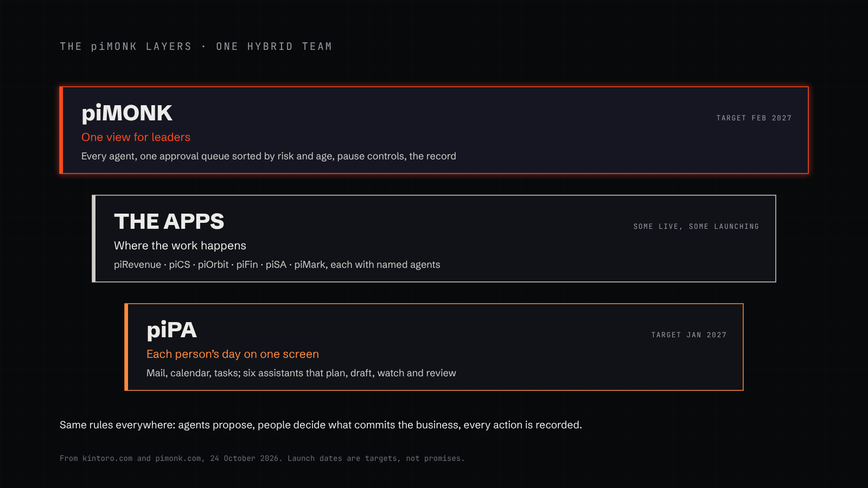Click the THE APPS heading

pyautogui.click(x=169, y=222)
